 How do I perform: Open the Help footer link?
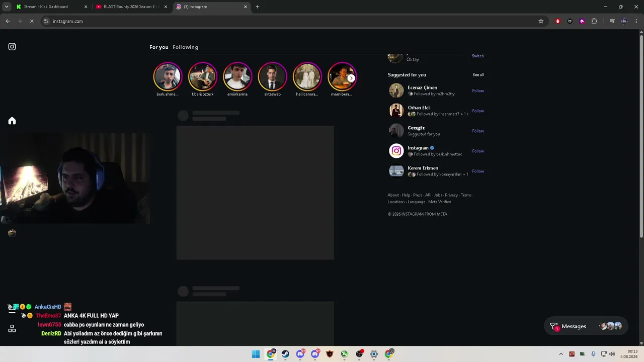(406, 195)
